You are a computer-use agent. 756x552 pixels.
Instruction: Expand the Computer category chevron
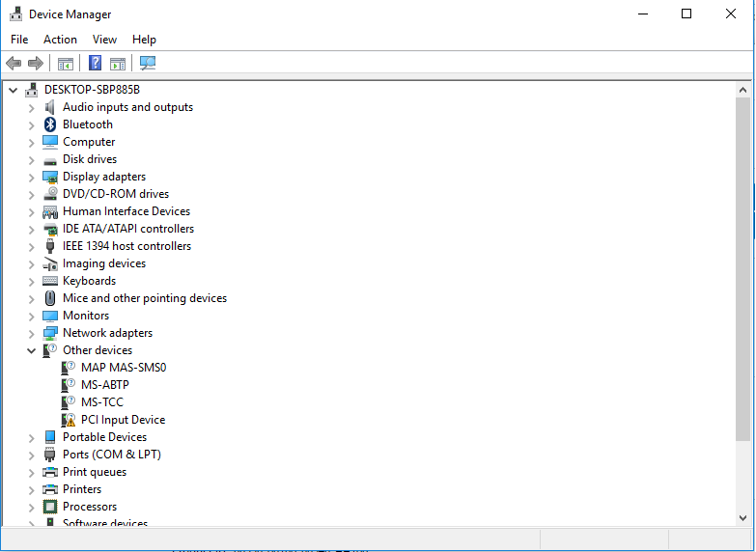click(x=31, y=143)
